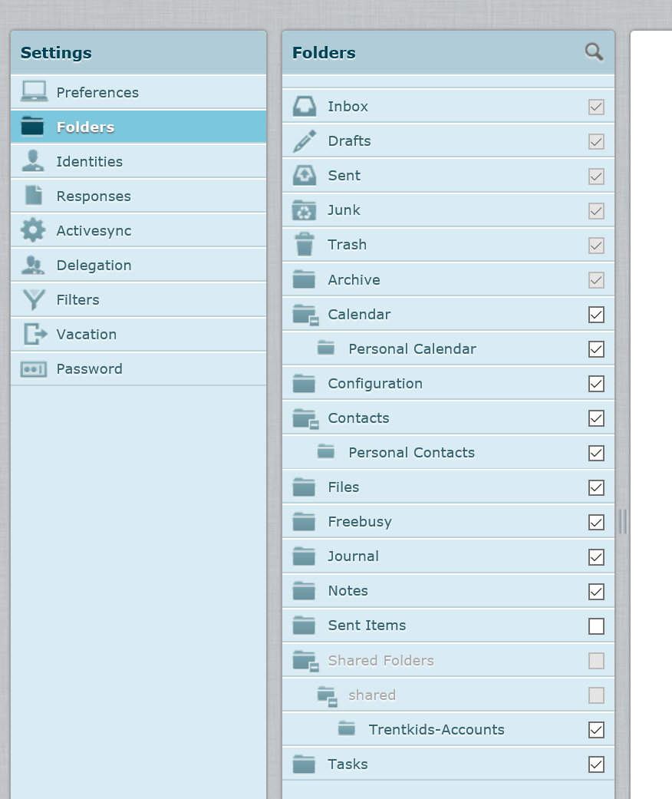The height and width of the screenshot is (799, 672).
Task: Open the Preferences settings section
Action: pos(97,92)
